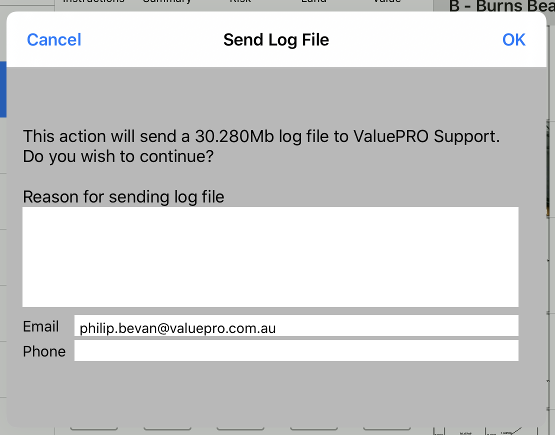Click the chart icon at bottom right
The height and width of the screenshot is (435, 555).
click(511, 431)
